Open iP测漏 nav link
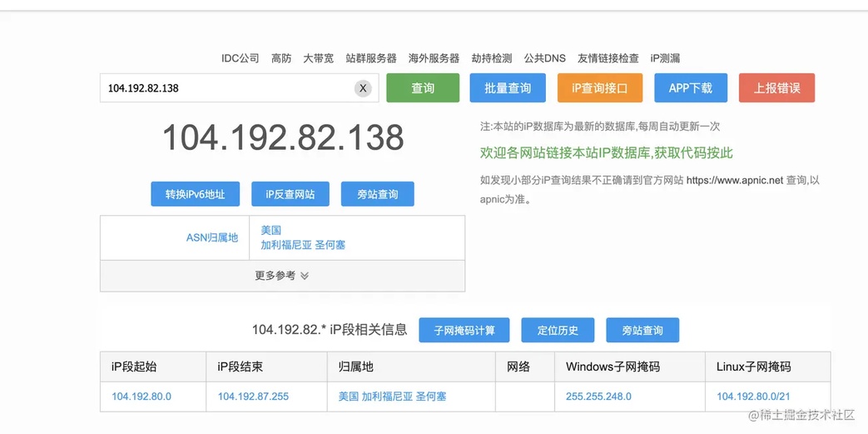The width and height of the screenshot is (868, 434). pyautogui.click(x=665, y=58)
